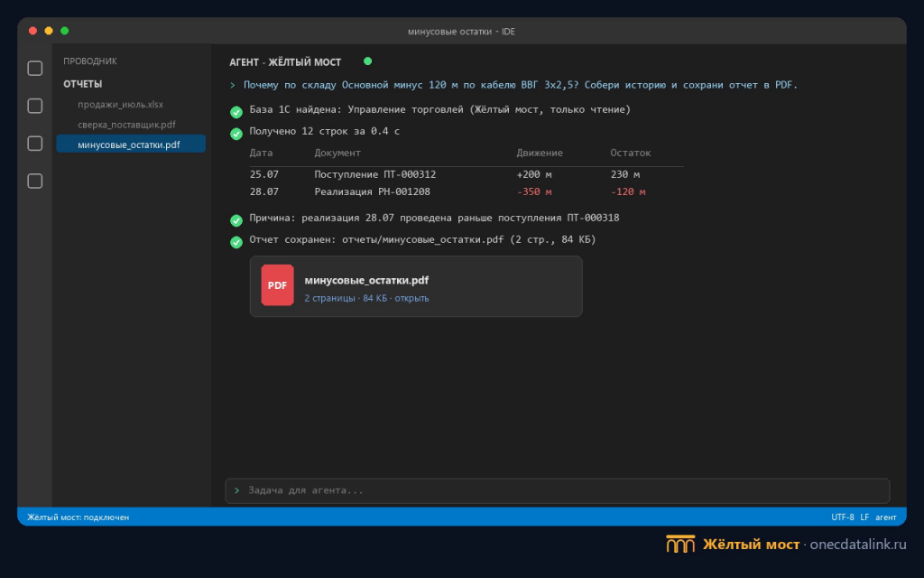
Task: Click the 'открыть' link on PDF card
Action: 411,298
